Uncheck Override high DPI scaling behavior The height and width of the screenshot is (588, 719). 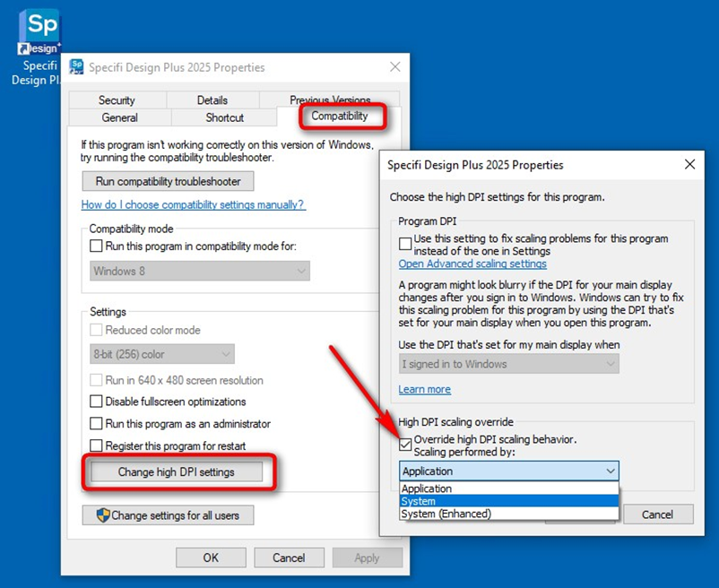tap(405, 444)
